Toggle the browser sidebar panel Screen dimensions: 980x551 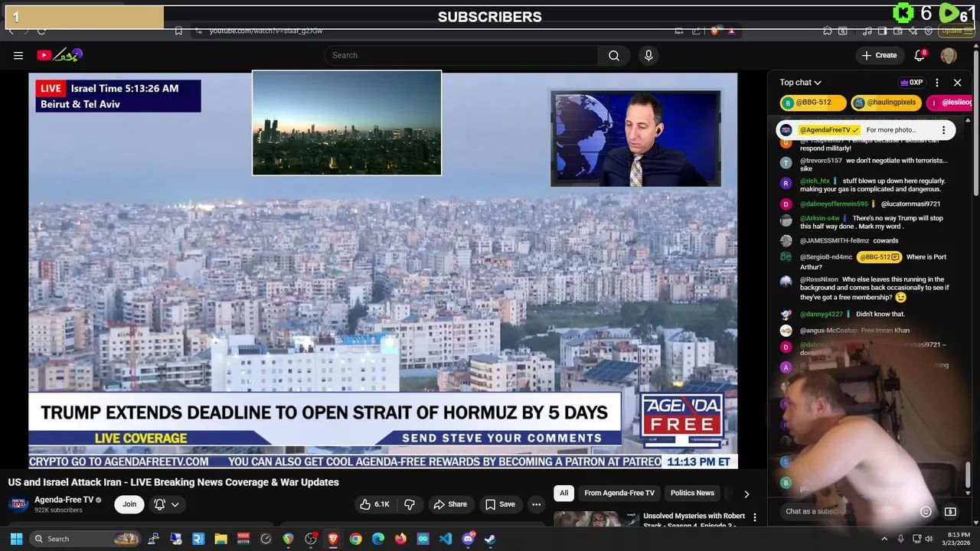click(x=882, y=31)
